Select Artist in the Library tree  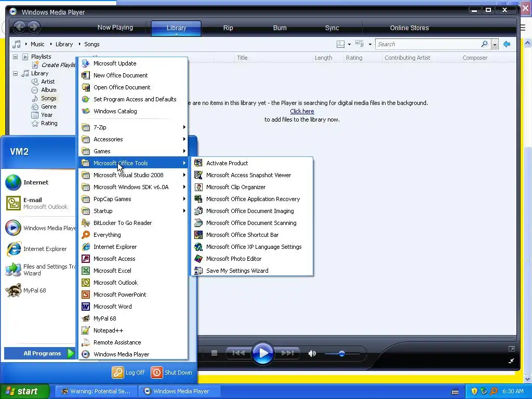pos(48,82)
